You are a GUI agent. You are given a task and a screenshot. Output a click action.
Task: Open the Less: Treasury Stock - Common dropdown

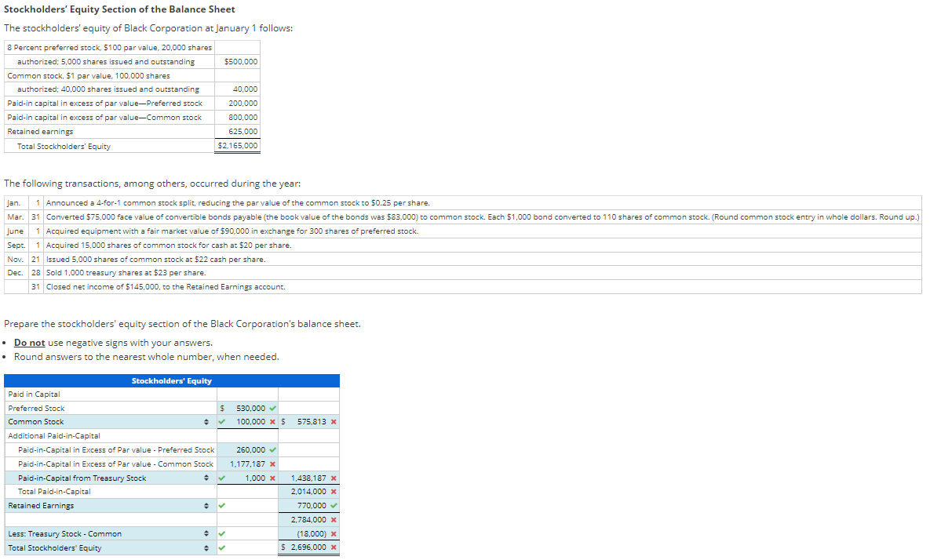[x=206, y=533]
